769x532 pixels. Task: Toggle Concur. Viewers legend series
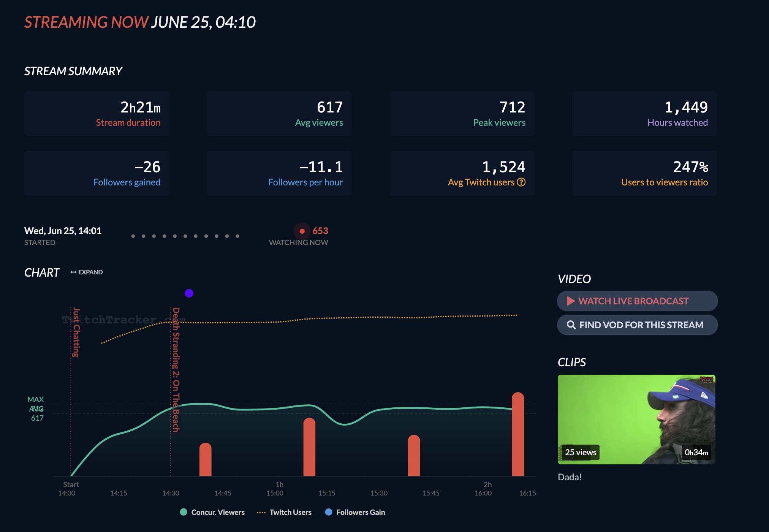[x=212, y=512]
